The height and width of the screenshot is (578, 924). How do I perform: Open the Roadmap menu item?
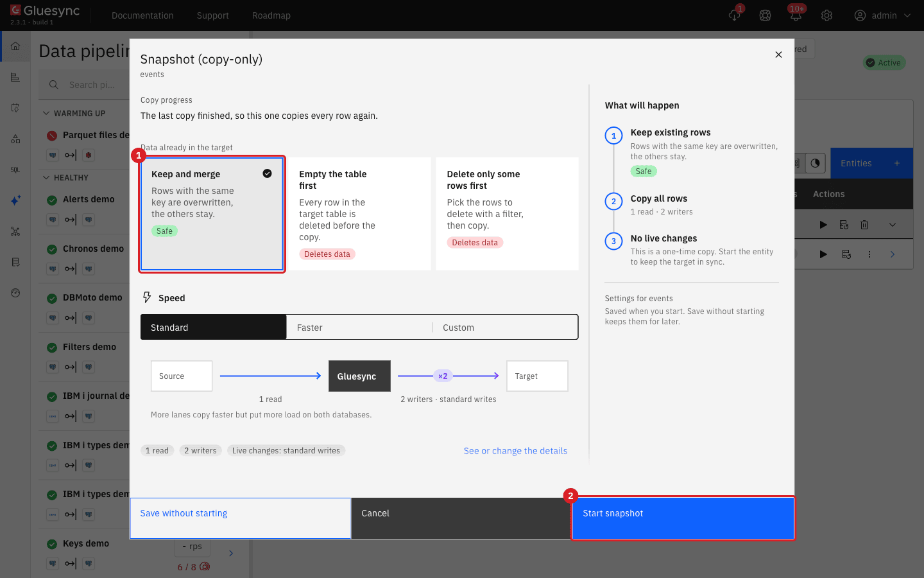pos(271,15)
